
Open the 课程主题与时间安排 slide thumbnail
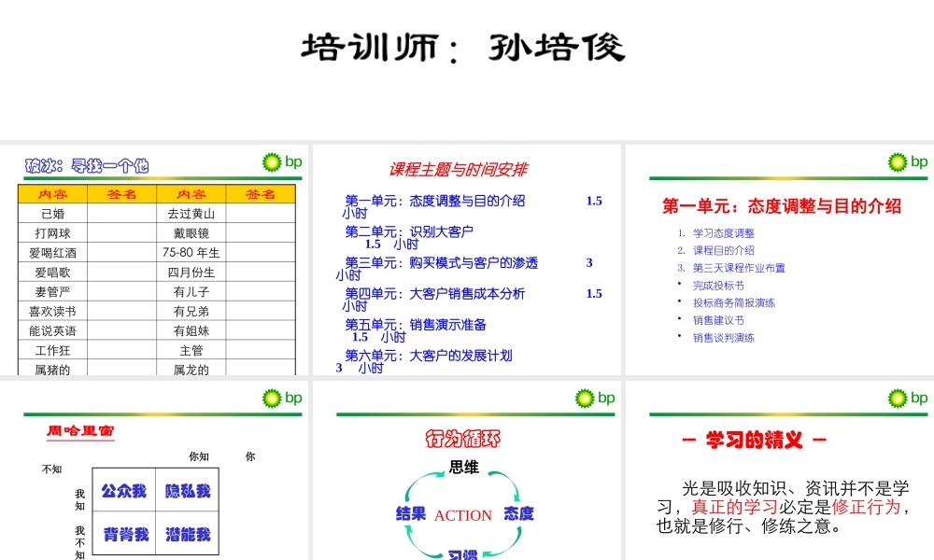pos(467,259)
